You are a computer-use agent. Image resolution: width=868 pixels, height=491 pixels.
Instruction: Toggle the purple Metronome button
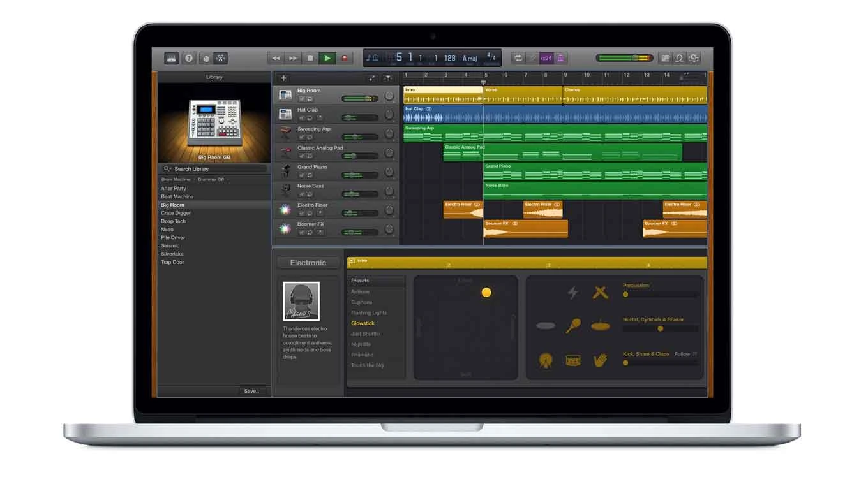point(560,58)
